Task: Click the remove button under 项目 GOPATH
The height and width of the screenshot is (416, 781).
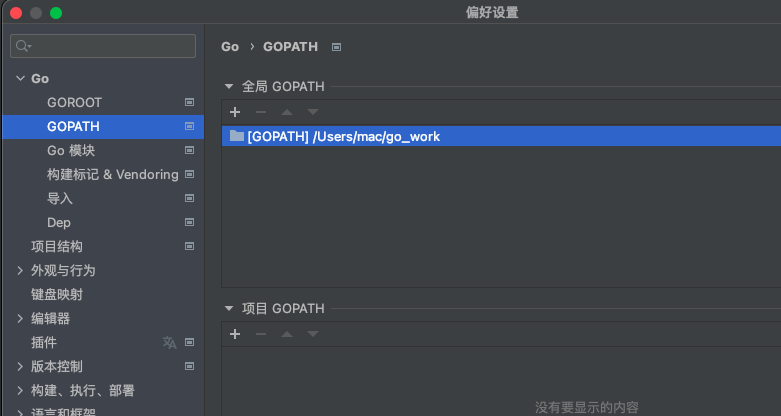Action: [261, 334]
